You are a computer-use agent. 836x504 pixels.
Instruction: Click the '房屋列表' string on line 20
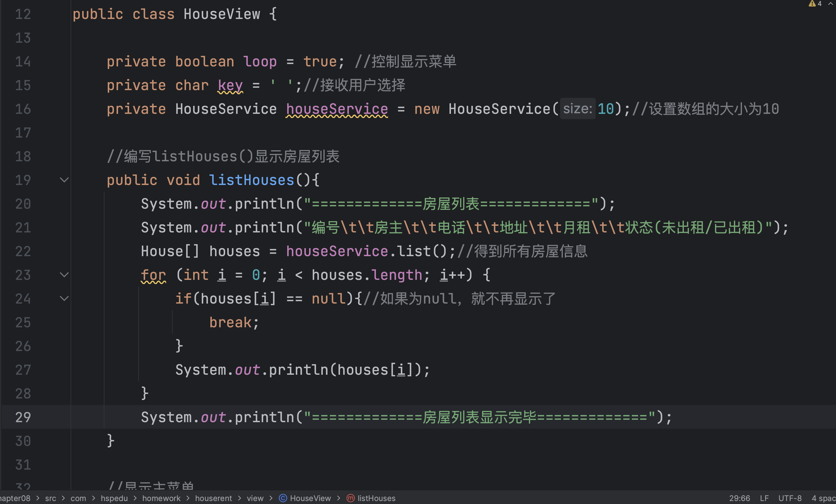451,204
